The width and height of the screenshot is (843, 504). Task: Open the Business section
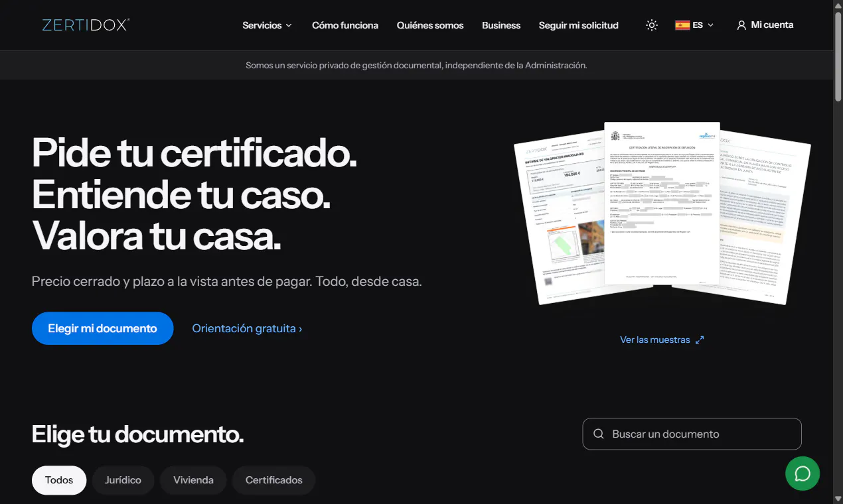tap(501, 25)
